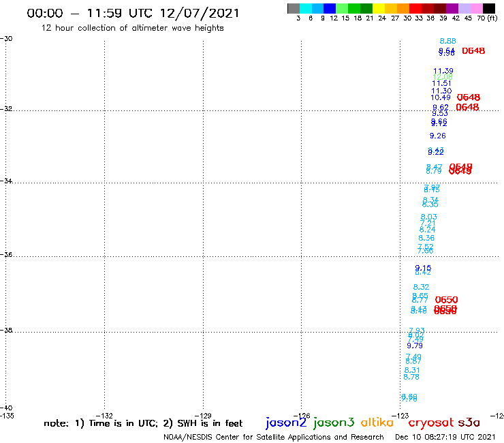
Task: Click the dark blue legend color swatch
Action: tap(330, 8)
